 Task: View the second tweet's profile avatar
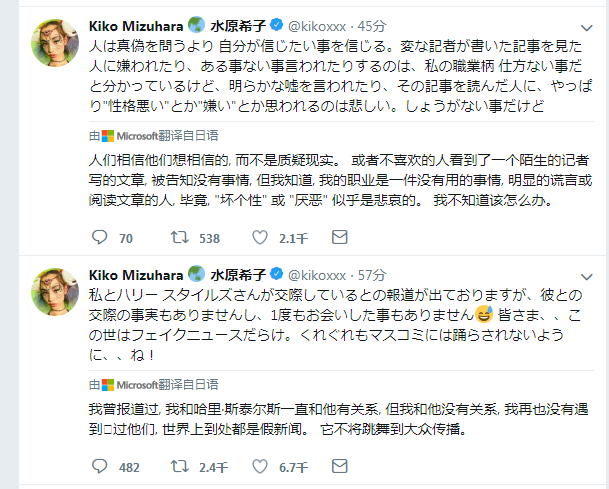click(55, 292)
